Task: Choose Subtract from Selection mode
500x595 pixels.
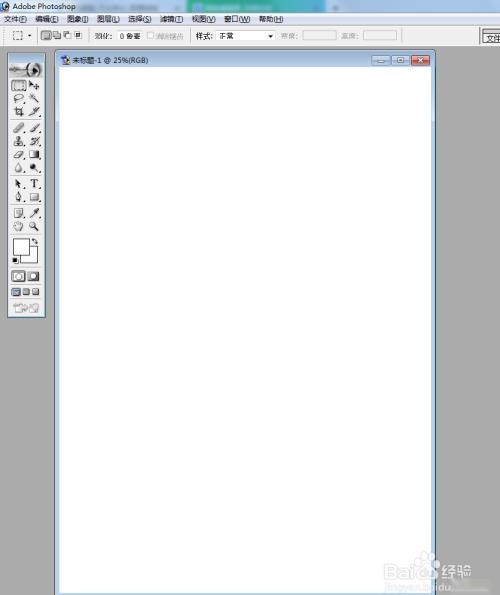Action: click(68, 35)
